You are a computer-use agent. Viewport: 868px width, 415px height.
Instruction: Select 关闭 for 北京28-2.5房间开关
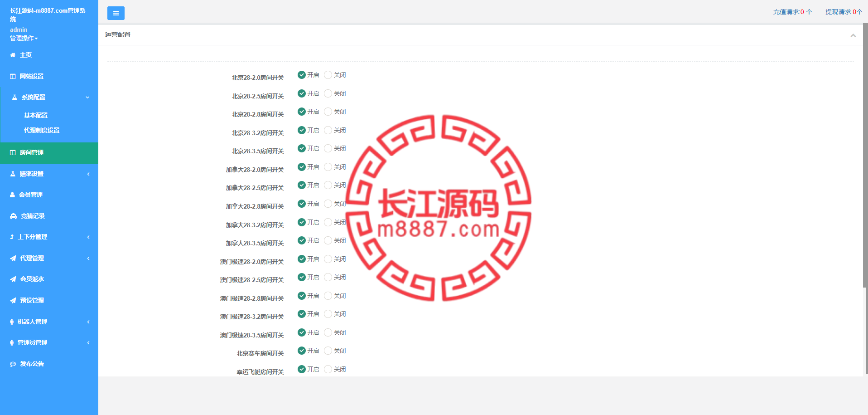[x=328, y=93]
